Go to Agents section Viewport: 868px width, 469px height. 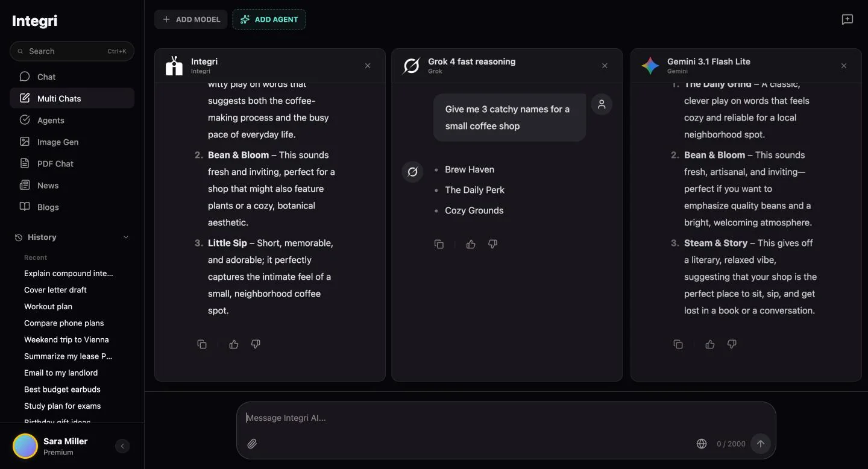72,120
